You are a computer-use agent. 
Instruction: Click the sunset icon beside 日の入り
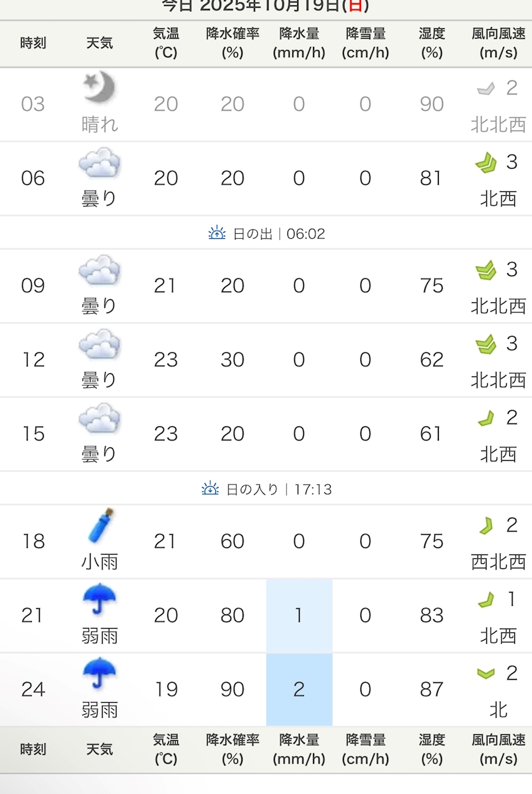coord(210,489)
